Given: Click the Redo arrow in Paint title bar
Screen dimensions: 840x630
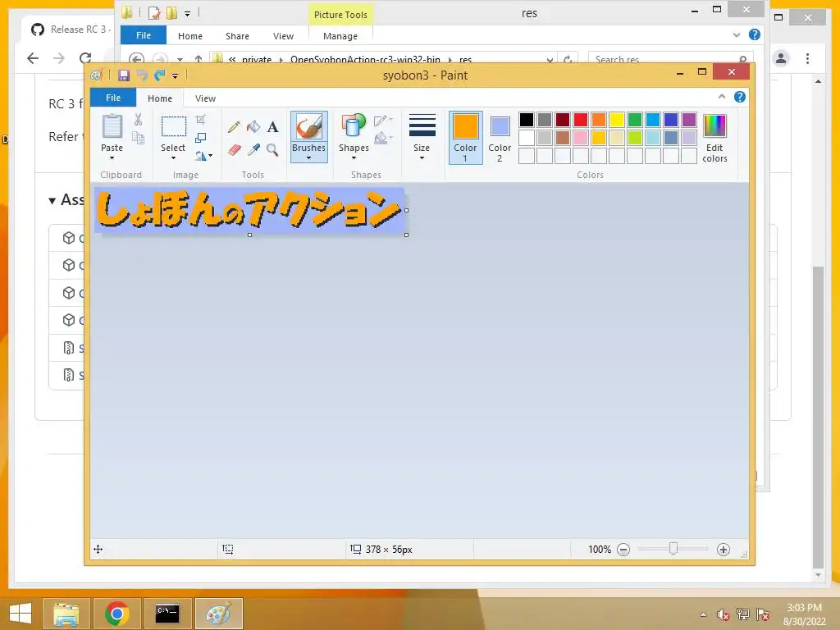Looking at the screenshot, I should 160,75.
